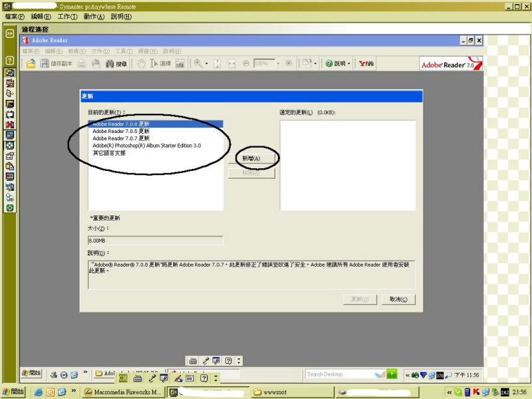532x399 pixels.
Task: Click the 取消(C) cancel button
Action: click(398, 299)
